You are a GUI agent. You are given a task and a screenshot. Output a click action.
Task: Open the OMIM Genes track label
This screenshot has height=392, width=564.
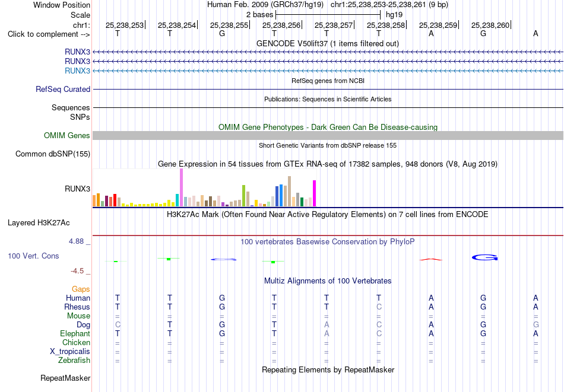(66, 135)
